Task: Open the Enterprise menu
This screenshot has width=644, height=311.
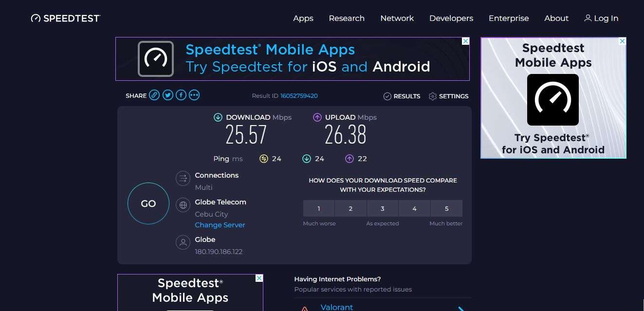Action: click(509, 18)
